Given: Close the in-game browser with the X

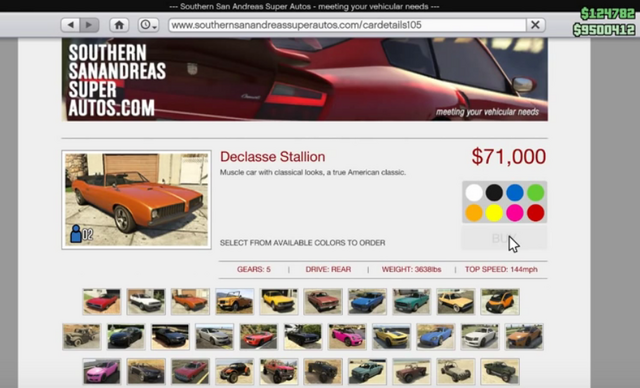Looking at the screenshot, I should [x=535, y=25].
